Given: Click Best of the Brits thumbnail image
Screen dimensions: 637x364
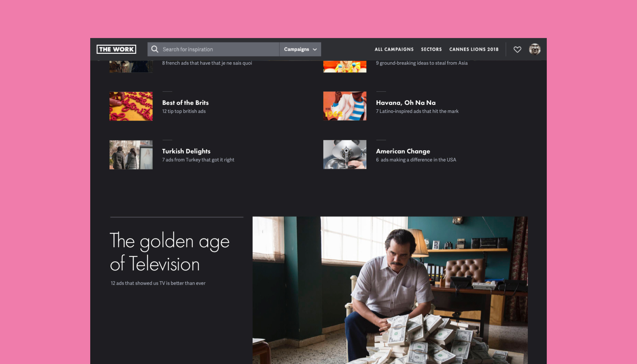Looking at the screenshot, I should pos(131,106).
